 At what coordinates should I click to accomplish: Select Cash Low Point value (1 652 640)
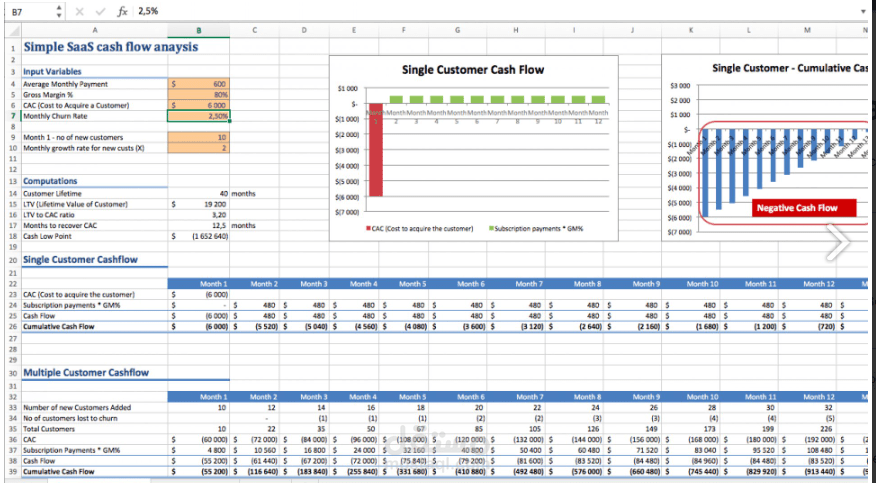[x=198, y=236]
